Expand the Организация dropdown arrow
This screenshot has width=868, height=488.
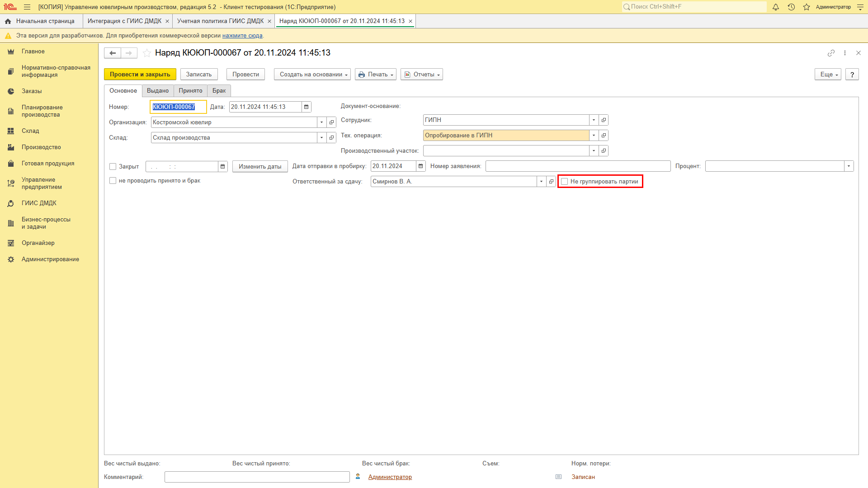click(322, 122)
